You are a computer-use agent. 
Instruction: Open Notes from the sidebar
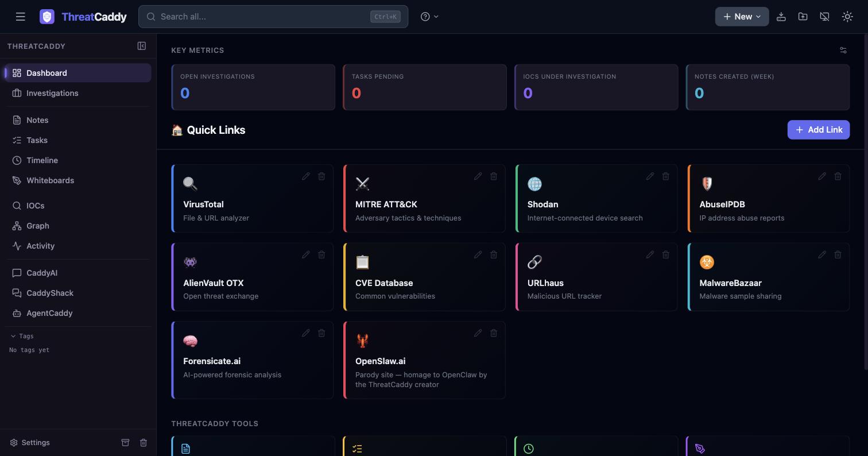pyautogui.click(x=78, y=120)
